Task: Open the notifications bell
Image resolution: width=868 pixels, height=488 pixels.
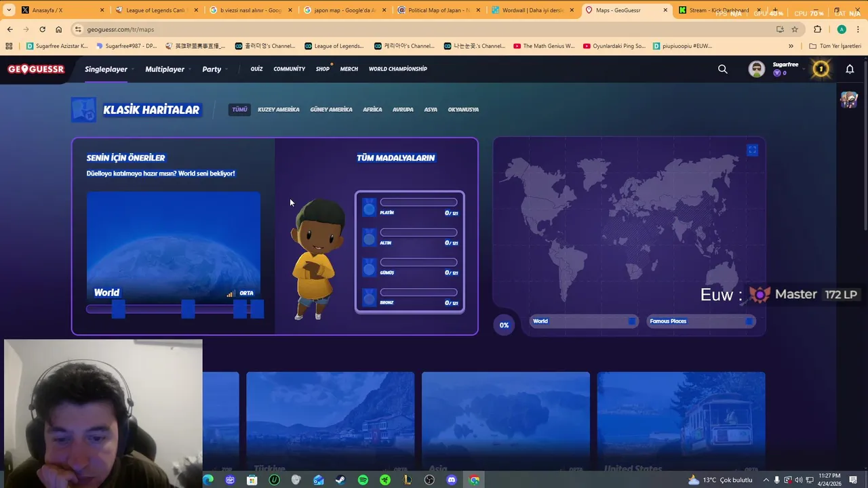Action: pyautogui.click(x=850, y=69)
